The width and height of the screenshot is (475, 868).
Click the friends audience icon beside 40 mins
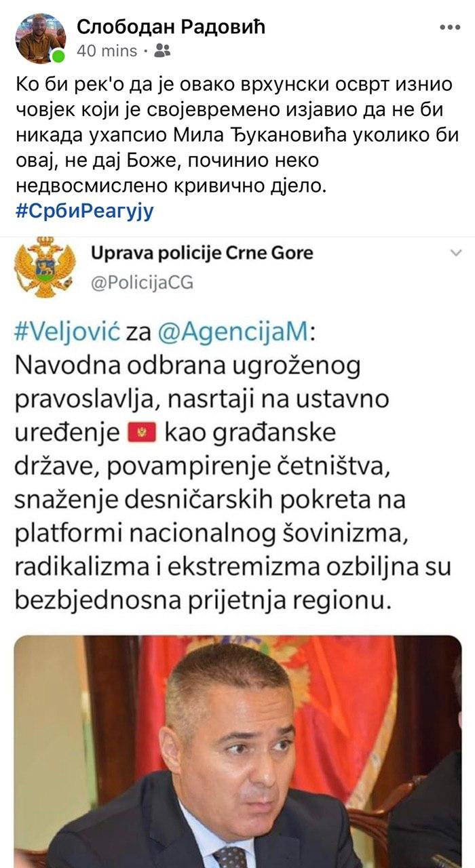(x=163, y=50)
